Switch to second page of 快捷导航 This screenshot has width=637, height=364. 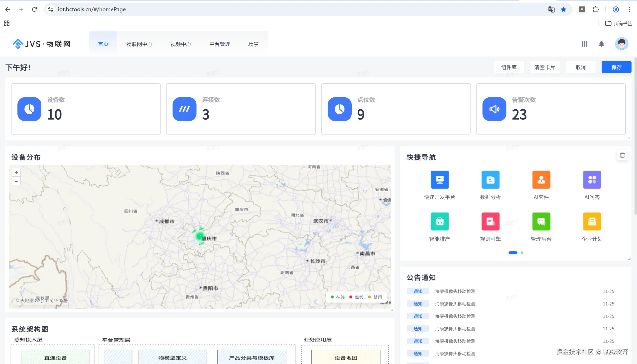point(522,253)
